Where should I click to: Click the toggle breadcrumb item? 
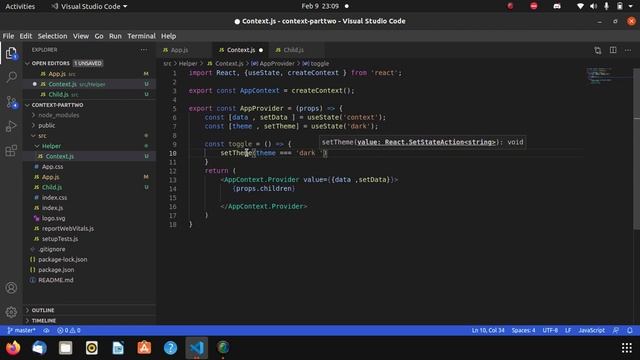[316, 63]
